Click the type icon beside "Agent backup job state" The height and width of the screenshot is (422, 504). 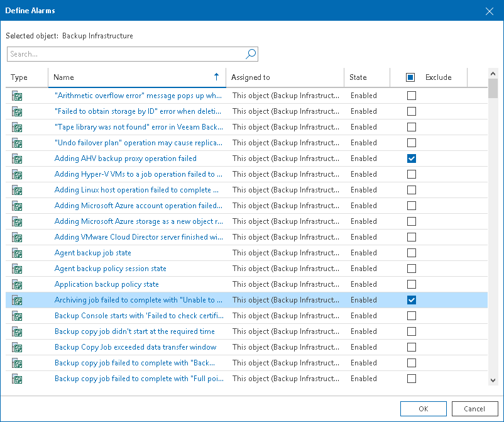[17, 253]
